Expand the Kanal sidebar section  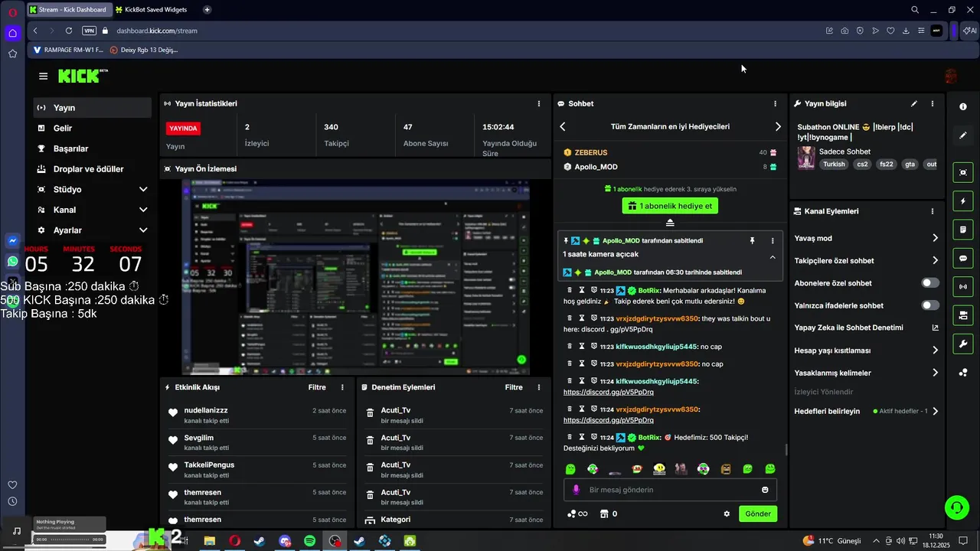[143, 210]
